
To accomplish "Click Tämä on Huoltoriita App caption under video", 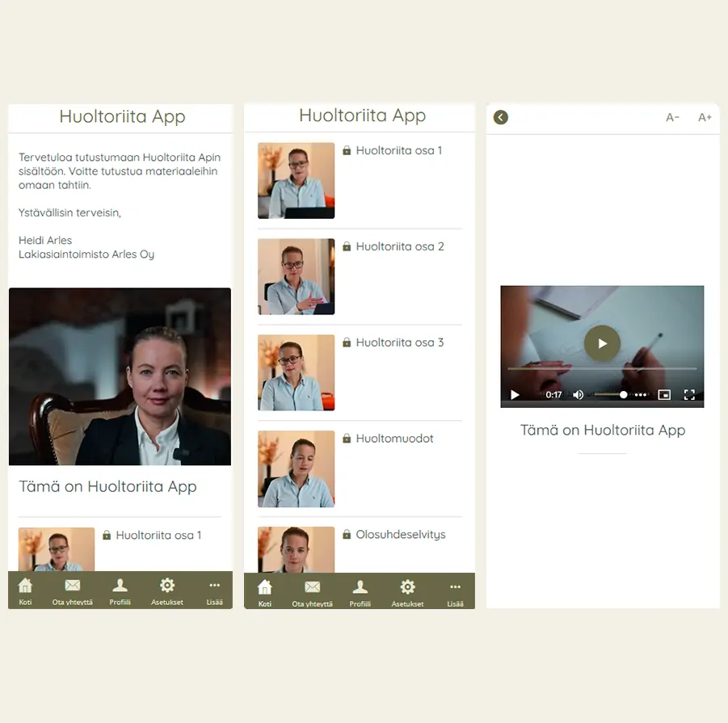I will point(603,431).
